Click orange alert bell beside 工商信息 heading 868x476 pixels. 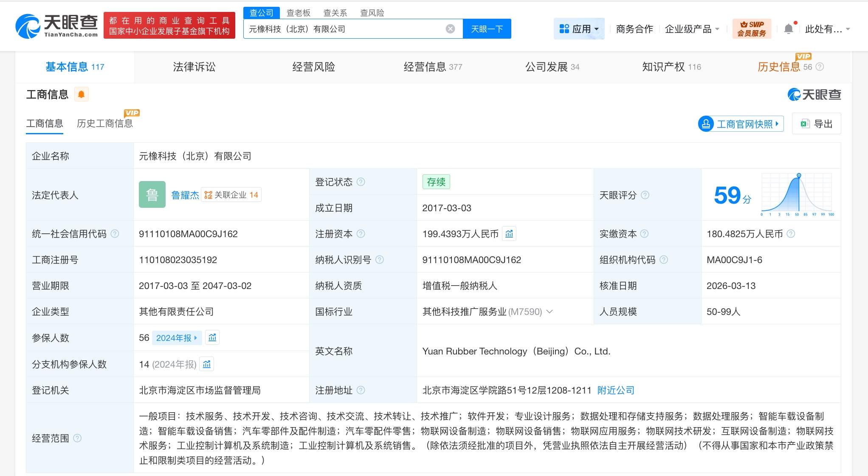(x=81, y=94)
